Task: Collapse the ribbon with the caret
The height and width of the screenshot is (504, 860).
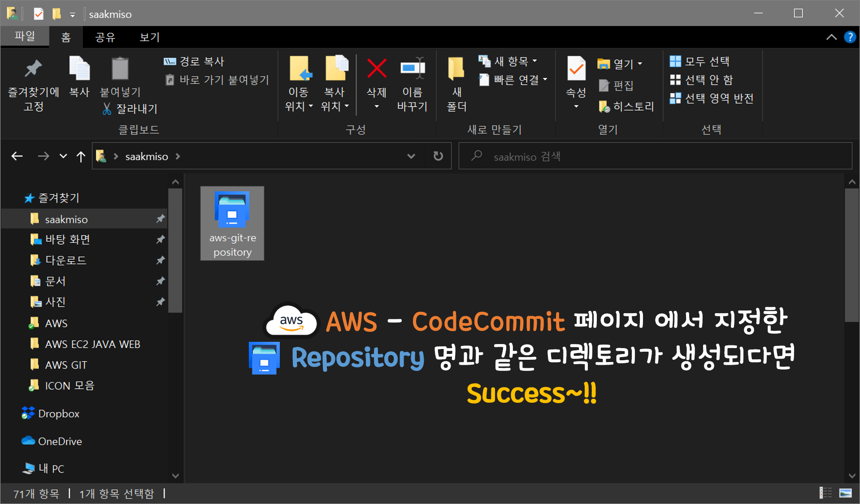Action: point(831,37)
